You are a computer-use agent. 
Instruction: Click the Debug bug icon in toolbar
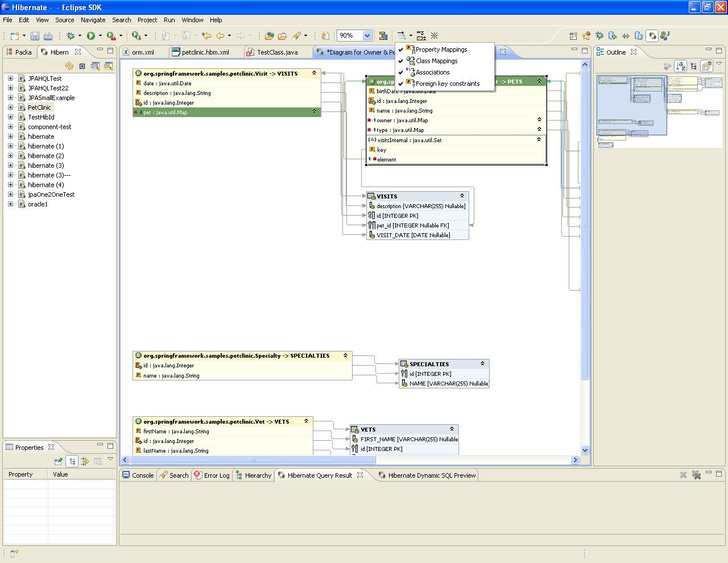[x=71, y=36]
